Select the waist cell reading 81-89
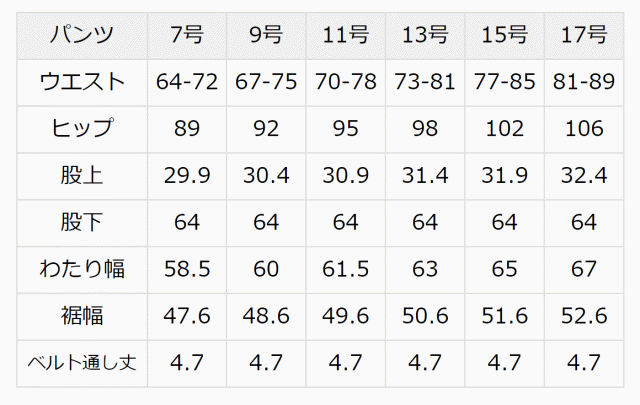 point(584,82)
